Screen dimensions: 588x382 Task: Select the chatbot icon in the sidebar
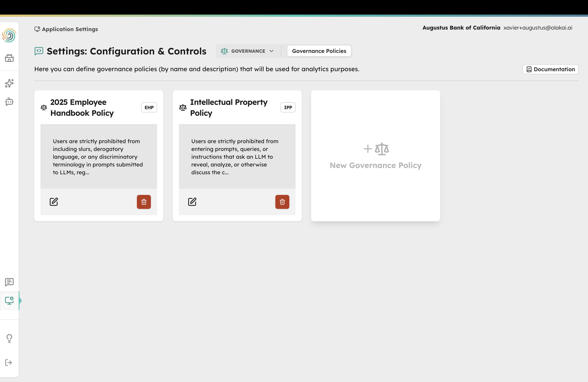pos(9,102)
